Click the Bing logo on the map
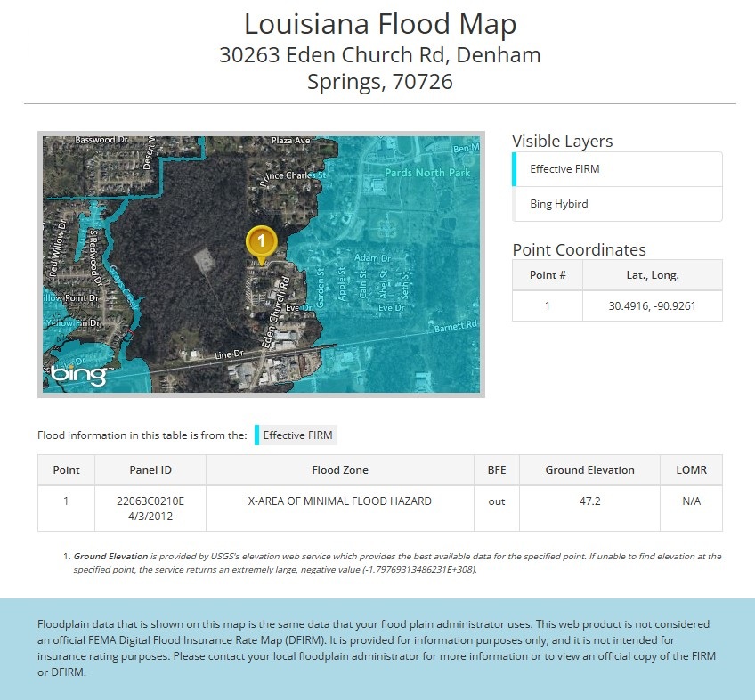 tap(78, 375)
